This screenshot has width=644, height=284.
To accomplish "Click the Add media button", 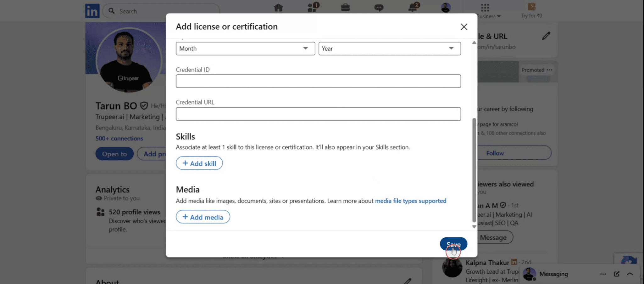I will [203, 217].
